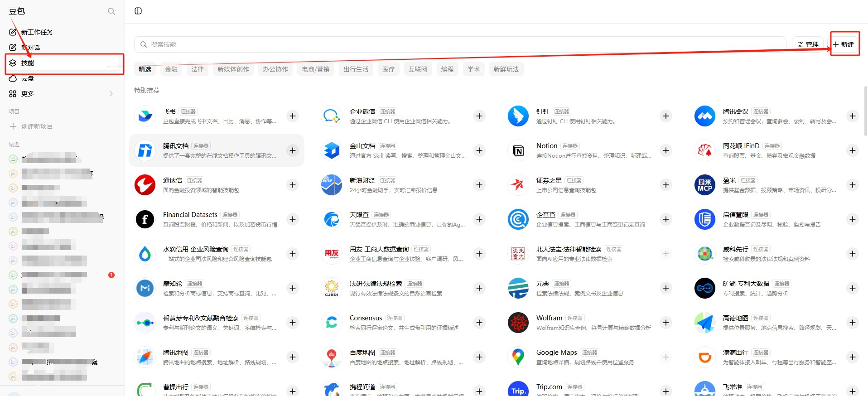Open the 智慧芽专利&文献融合检索 card title
This screenshot has height=396, width=868.
201,318
